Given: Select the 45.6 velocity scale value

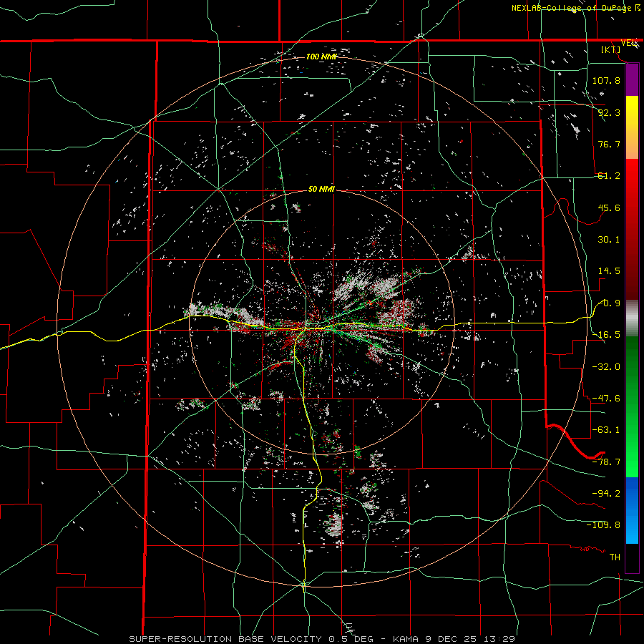Looking at the screenshot, I should click(x=609, y=208).
